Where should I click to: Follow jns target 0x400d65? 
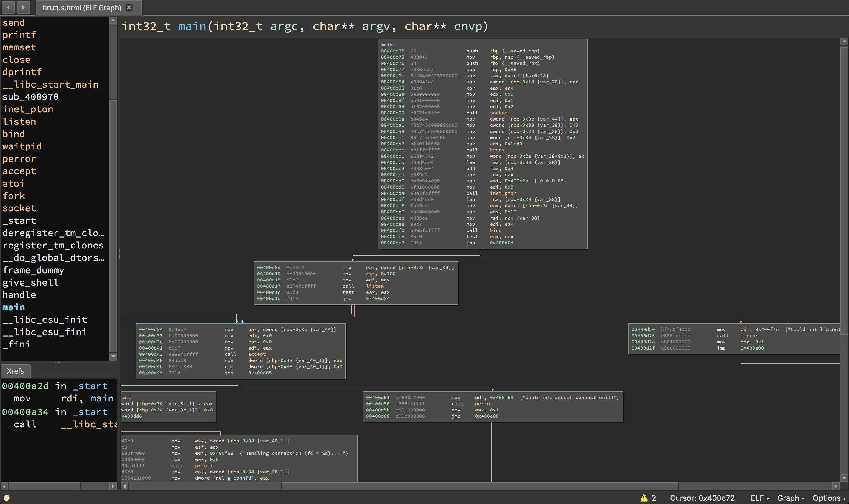(x=260, y=373)
